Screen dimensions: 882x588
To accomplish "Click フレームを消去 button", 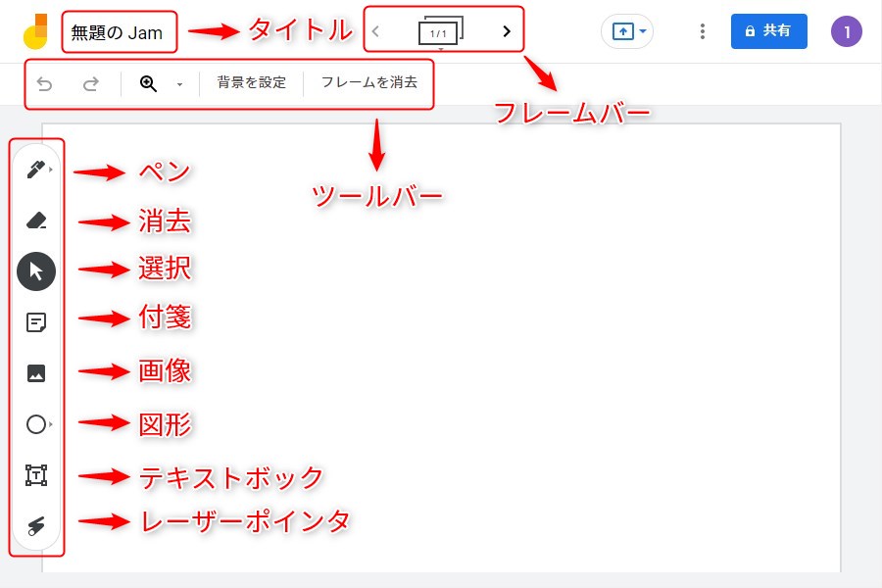I will [369, 82].
